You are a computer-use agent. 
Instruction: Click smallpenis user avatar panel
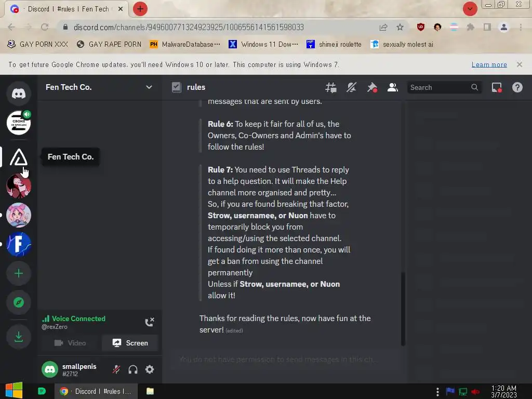[x=69, y=369]
